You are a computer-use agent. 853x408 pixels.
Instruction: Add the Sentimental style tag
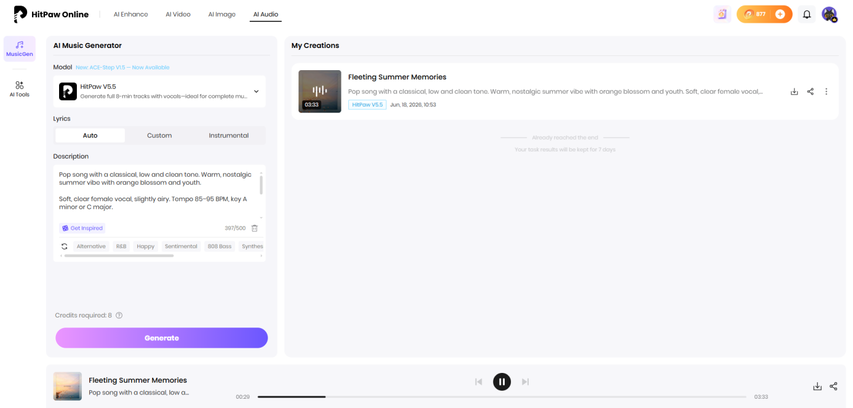[181, 246]
